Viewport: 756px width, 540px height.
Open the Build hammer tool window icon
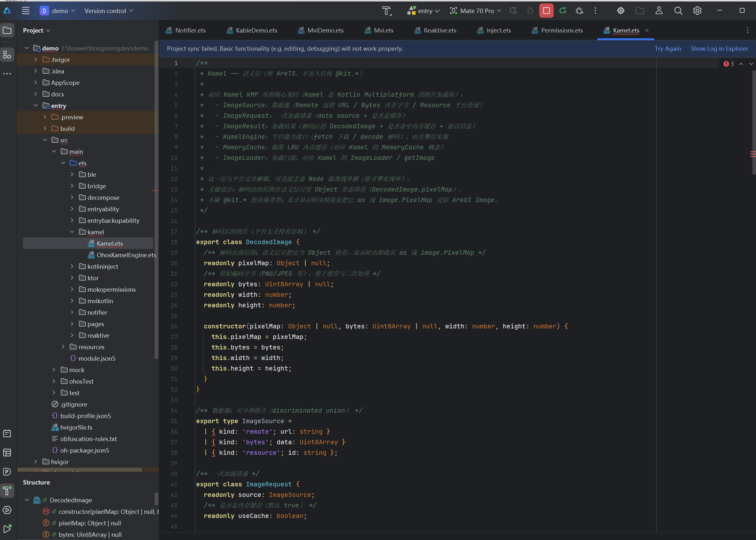point(7,491)
